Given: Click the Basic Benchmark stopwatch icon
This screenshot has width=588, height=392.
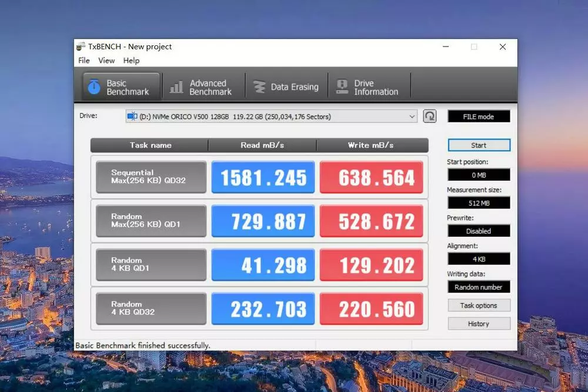Looking at the screenshot, I should tap(93, 87).
